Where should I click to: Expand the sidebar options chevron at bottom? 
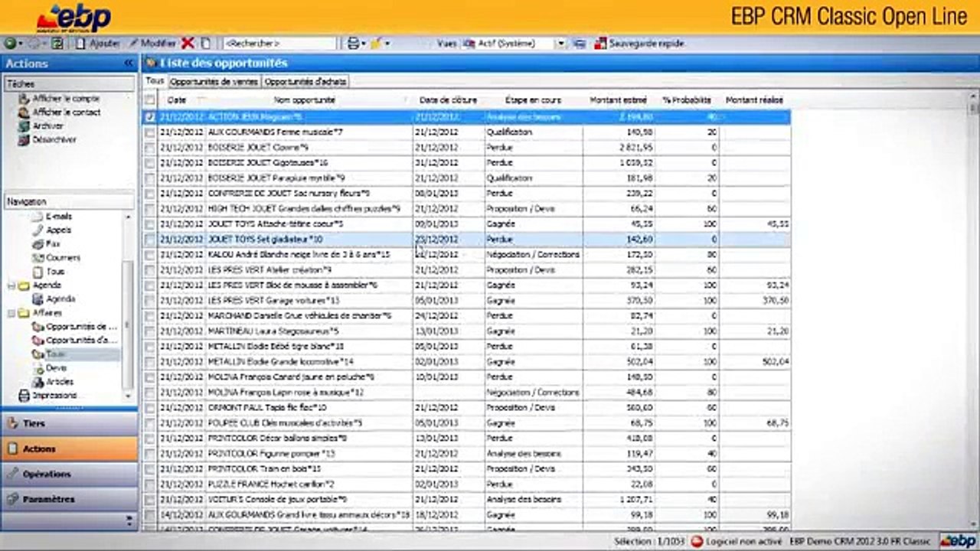[129, 520]
